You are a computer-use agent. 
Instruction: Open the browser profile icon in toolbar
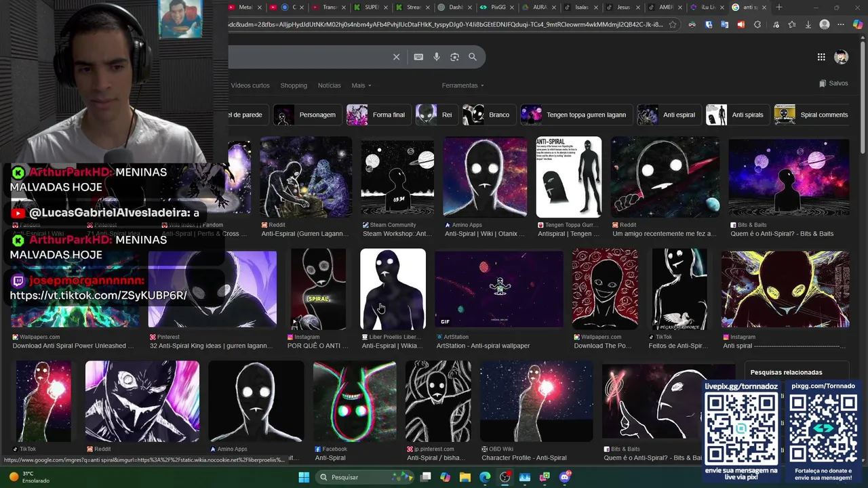[x=825, y=24]
